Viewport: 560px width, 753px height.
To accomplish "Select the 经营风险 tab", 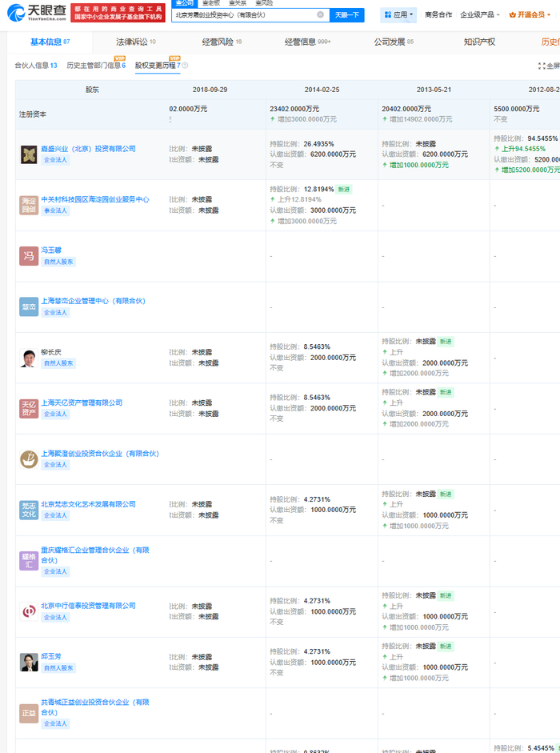I will click(222, 42).
